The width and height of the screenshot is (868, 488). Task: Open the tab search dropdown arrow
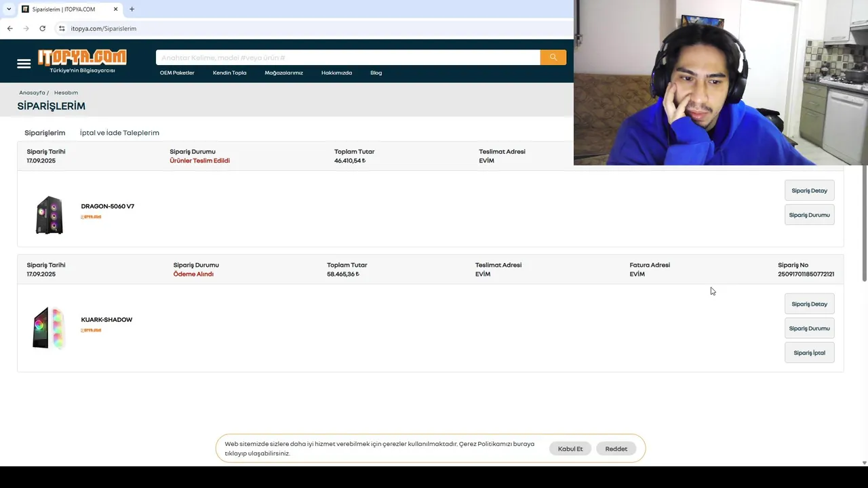8,9
